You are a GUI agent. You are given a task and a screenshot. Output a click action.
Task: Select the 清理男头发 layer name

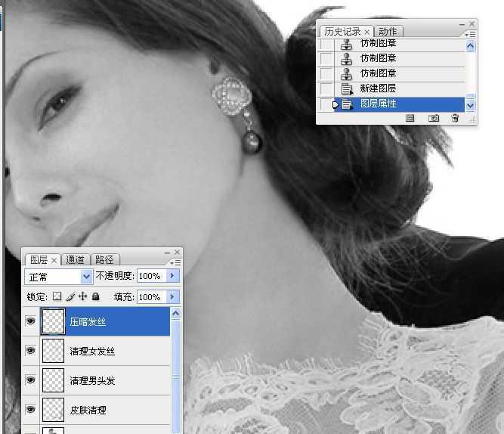92,380
